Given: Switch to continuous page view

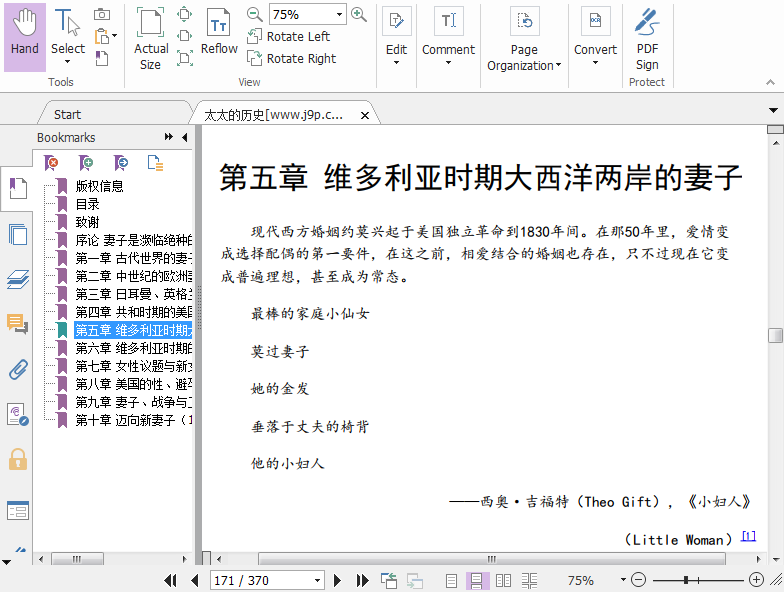Looking at the screenshot, I should click(x=477, y=580).
